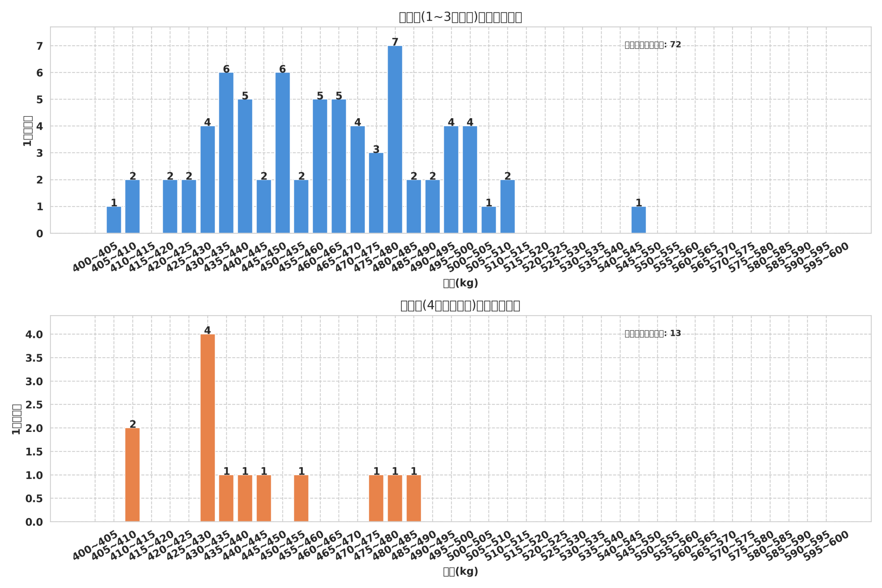Click the "400~405" x-tick in the bottom chart
Viewport: 882px width, 588px height.
point(95,546)
